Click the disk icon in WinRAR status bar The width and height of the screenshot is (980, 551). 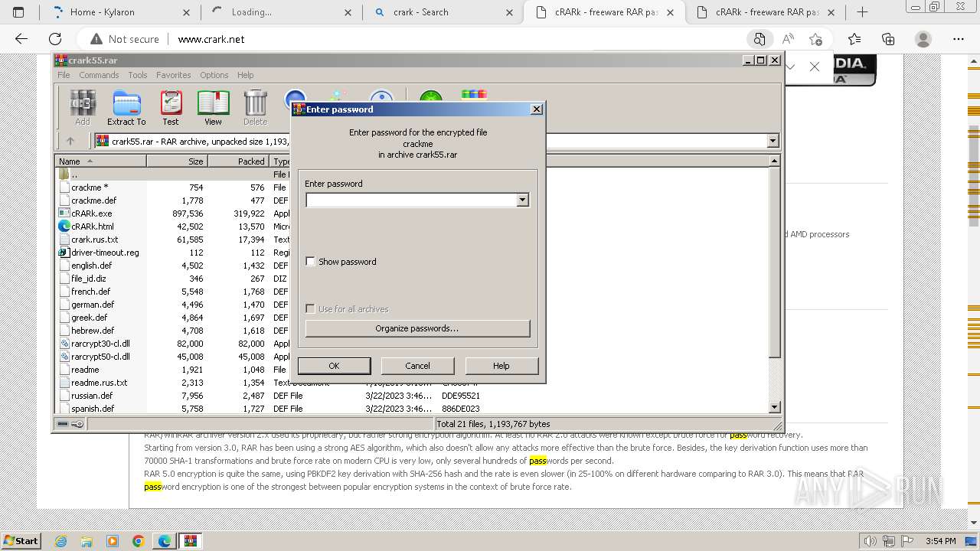(63, 423)
